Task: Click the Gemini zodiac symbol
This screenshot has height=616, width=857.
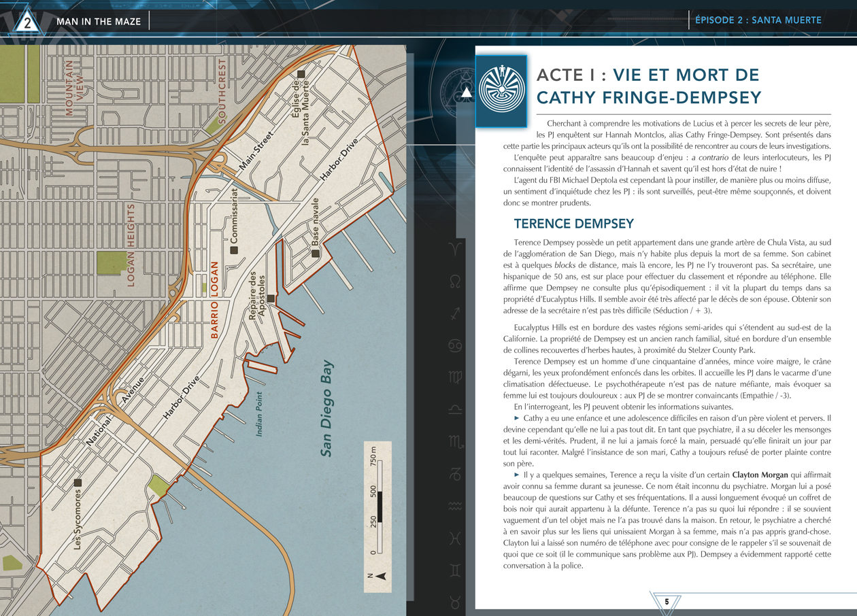Action: point(455,568)
